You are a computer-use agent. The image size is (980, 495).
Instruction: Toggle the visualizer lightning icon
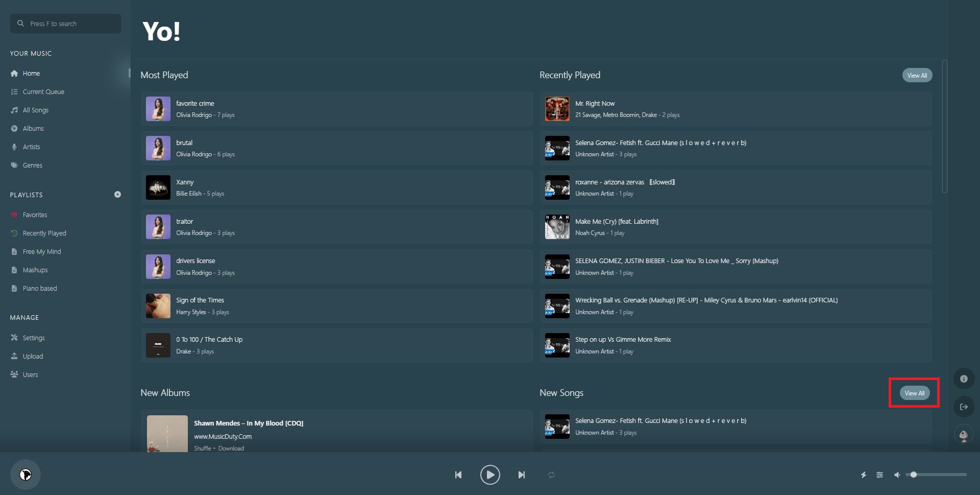[864, 475]
